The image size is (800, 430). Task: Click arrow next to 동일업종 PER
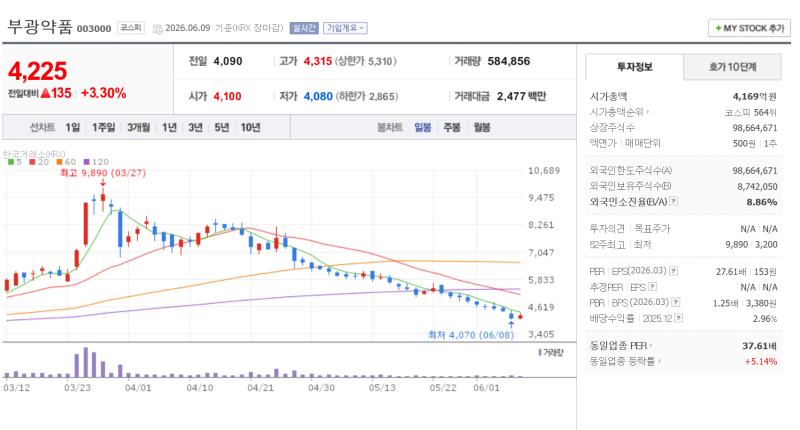coord(651,345)
